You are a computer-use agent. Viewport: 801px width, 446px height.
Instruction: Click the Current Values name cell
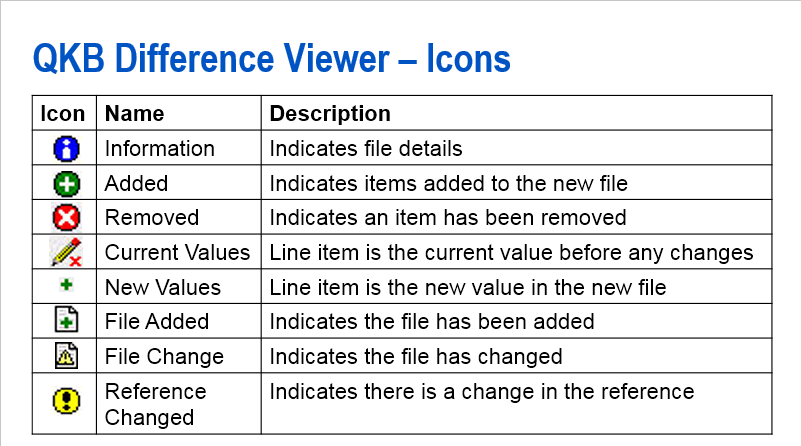pos(177,252)
